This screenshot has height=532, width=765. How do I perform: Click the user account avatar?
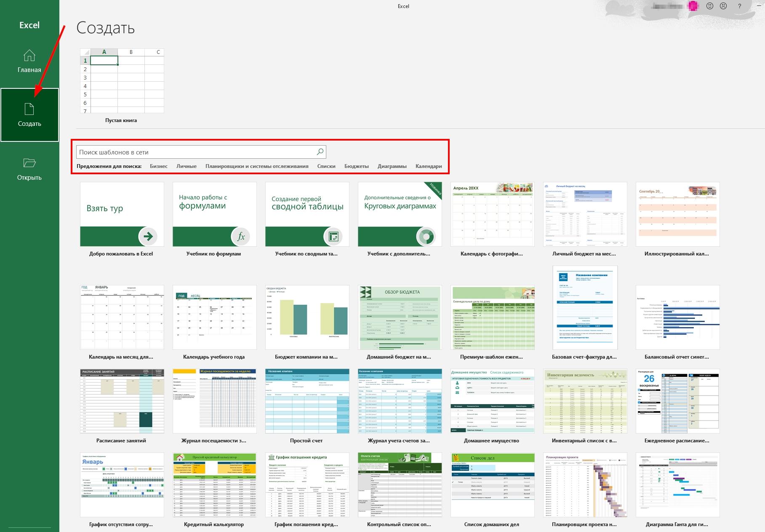point(693,6)
